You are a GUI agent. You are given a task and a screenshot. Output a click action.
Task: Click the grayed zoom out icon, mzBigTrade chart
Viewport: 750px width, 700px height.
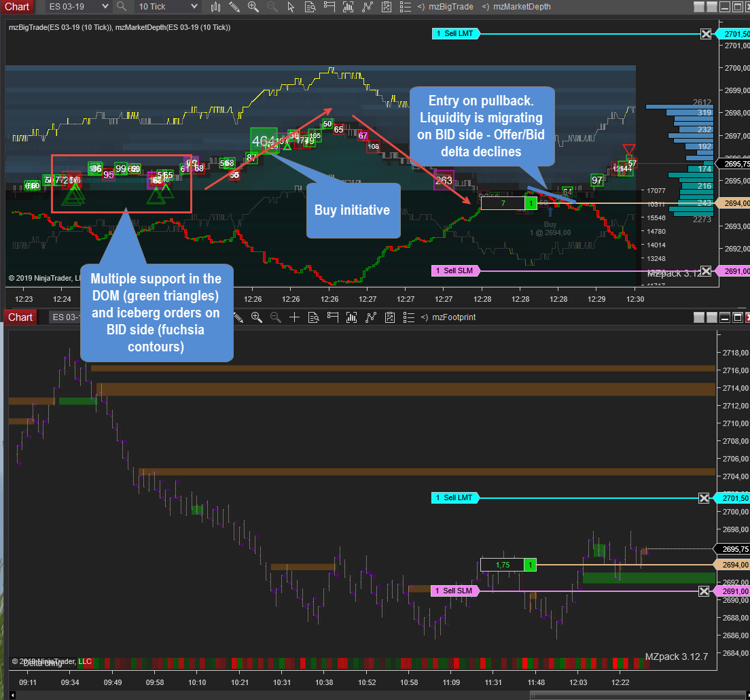tap(272, 7)
